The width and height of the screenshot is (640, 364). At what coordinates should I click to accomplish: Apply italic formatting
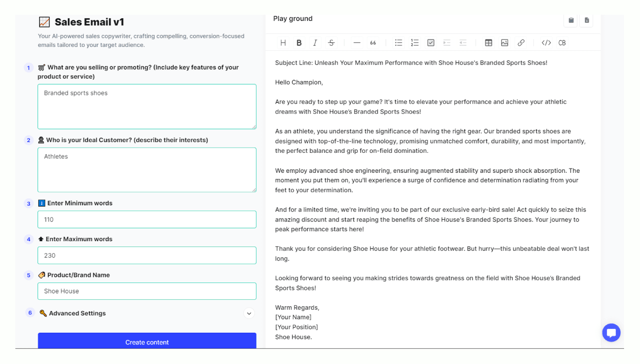click(315, 43)
